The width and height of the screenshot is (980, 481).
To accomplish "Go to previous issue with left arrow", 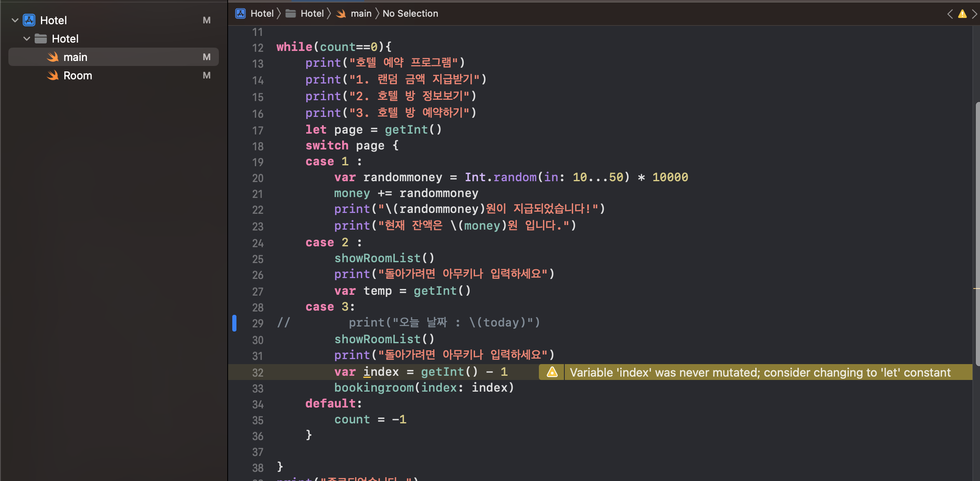I will (950, 14).
